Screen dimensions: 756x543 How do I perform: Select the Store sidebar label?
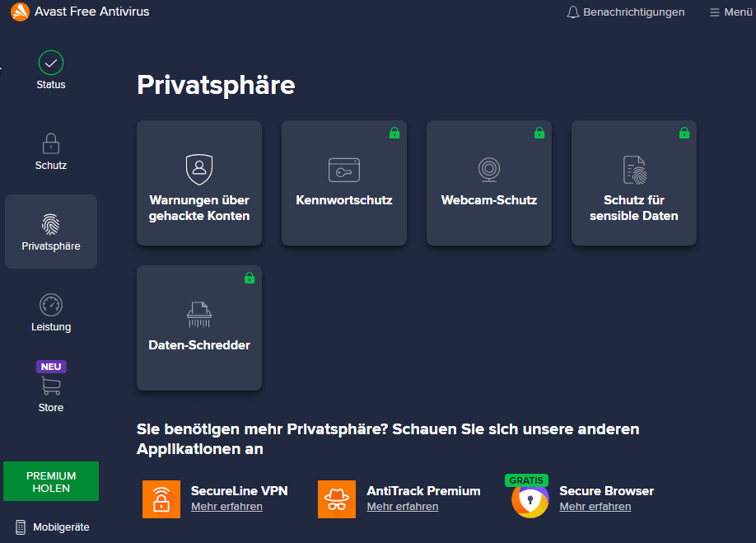tap(50, 408)
